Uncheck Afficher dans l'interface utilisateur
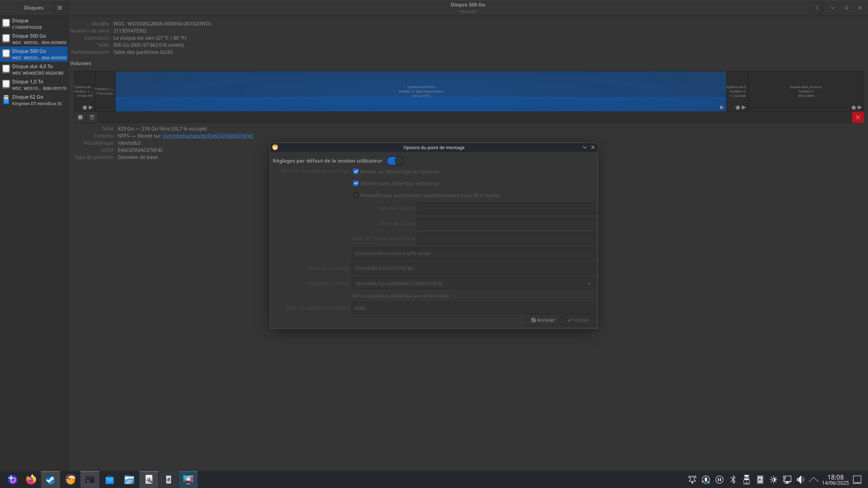 point(356,183)
